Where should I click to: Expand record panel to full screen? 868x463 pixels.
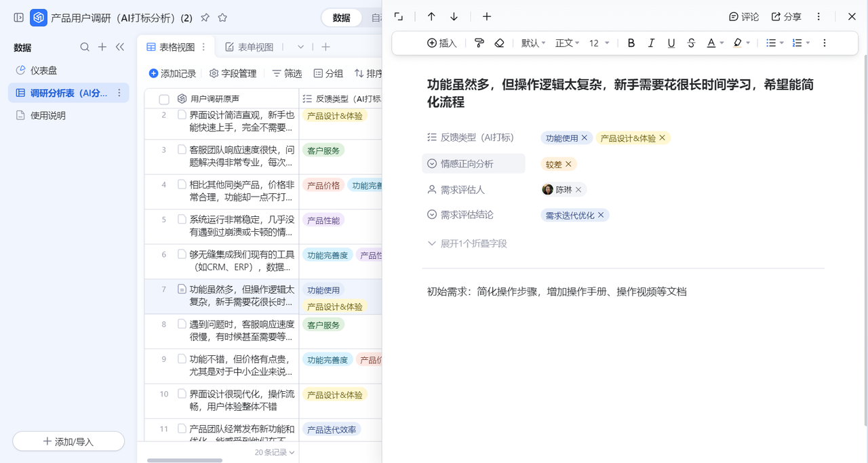399,16
